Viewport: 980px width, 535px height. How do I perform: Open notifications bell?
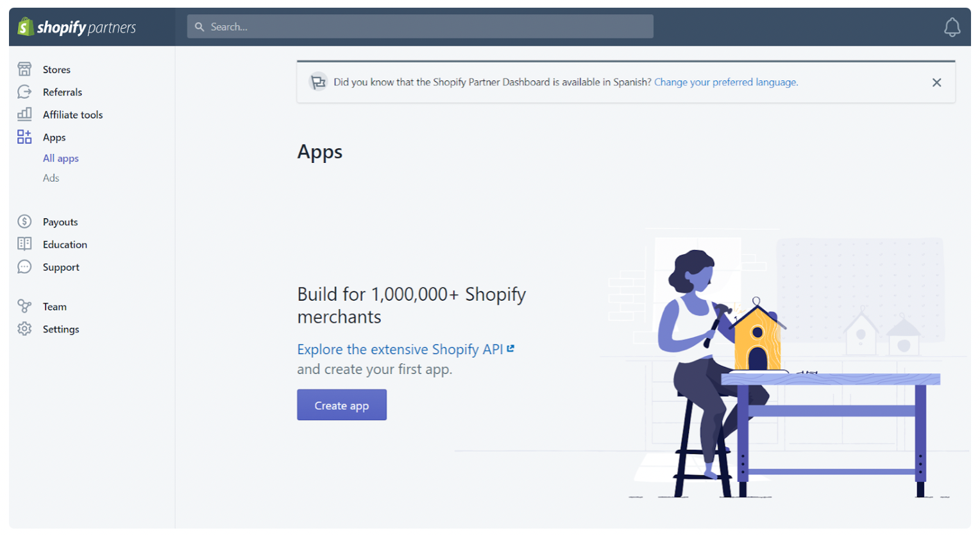(952, 27)
